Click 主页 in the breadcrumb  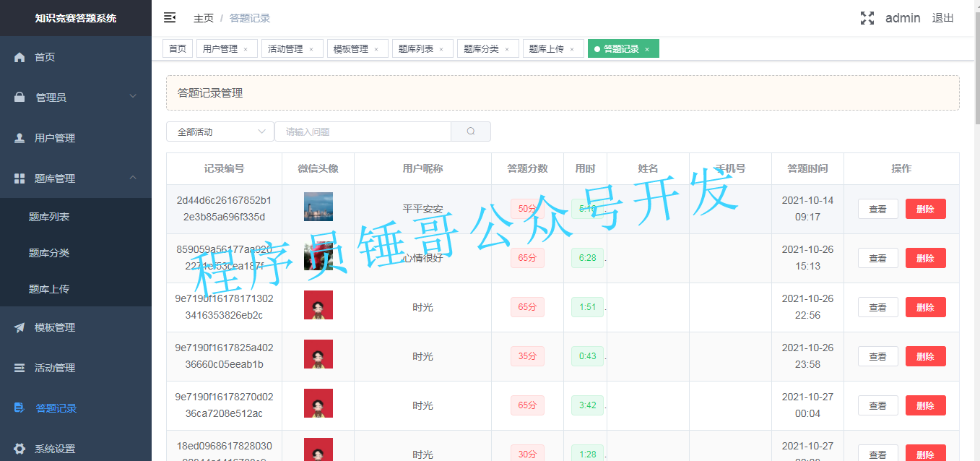pyautogui.click(x=204, y=18)
